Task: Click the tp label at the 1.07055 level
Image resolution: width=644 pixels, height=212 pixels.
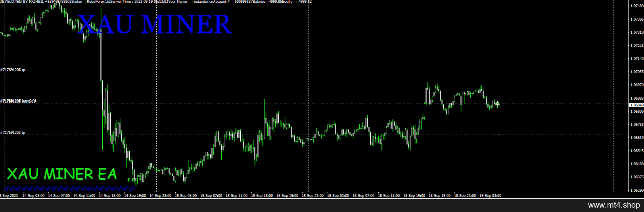Action: [13, 70]
